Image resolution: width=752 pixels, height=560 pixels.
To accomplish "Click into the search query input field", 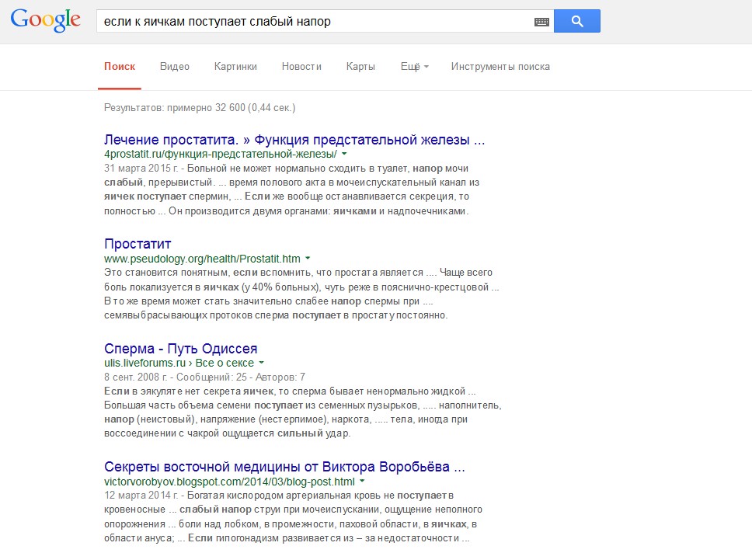I will (316, 21).
